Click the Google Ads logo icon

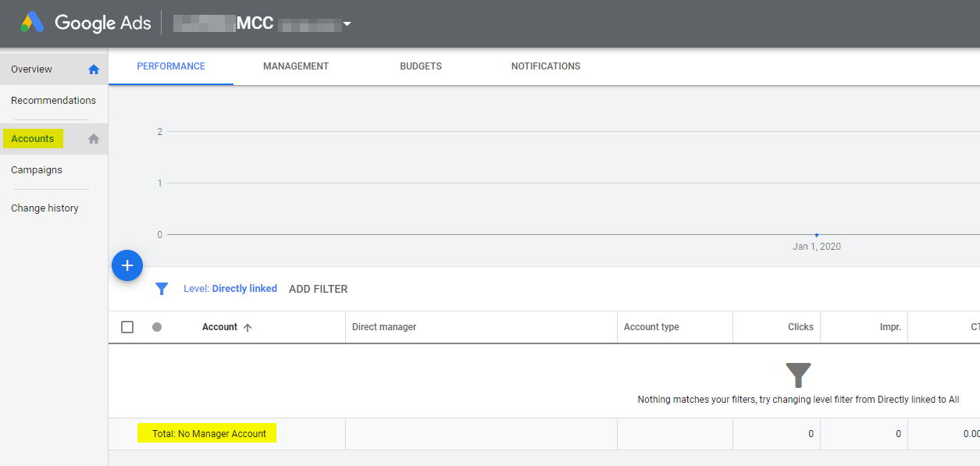[32, 23]
